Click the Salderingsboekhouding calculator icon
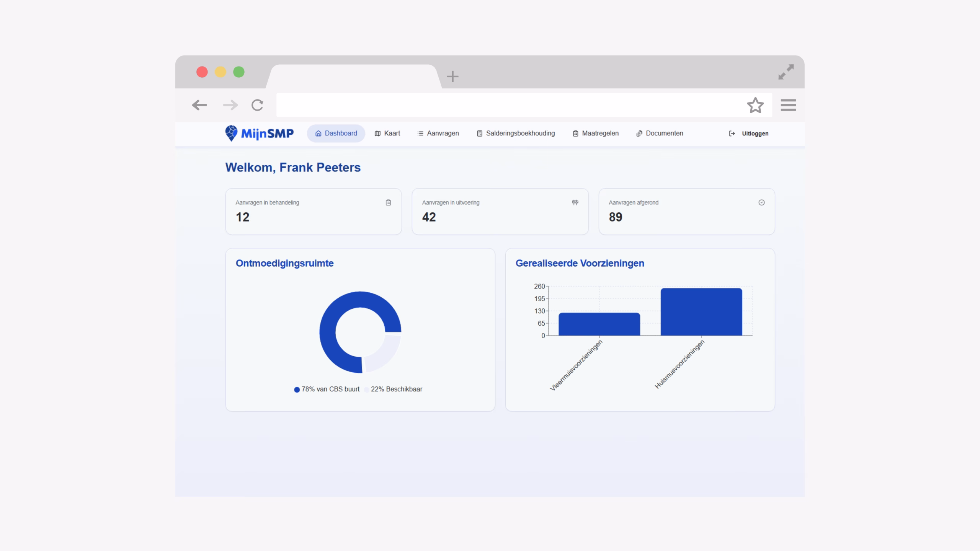The image size is (980, 551). pyautogui.click(x=480, y=133)
